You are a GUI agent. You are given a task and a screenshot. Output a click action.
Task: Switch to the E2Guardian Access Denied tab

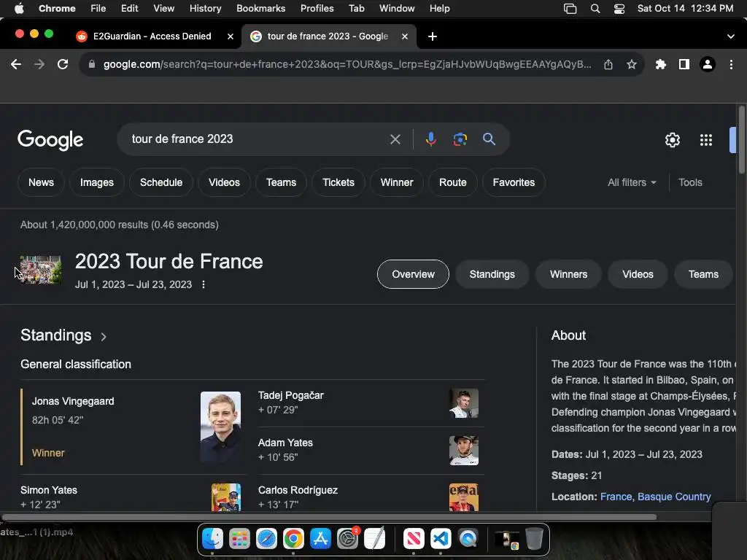pyautogui.click(x=152, y=36)
